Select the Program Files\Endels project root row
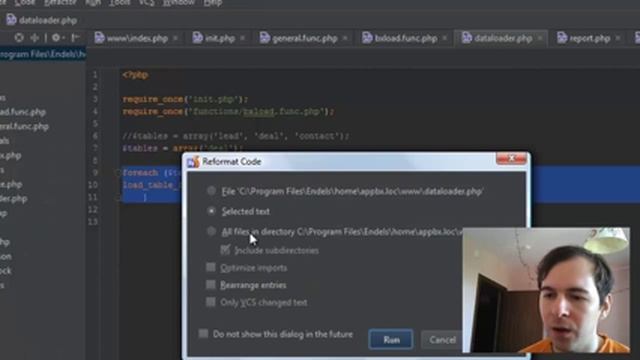The height and width of the screenshot is (360, 640). pos(43,54)
